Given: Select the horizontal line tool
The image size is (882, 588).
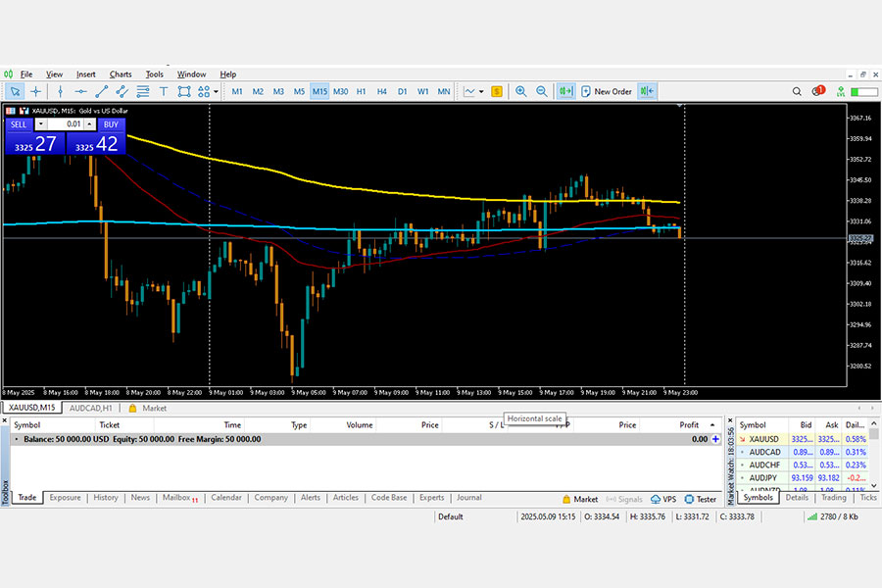Looking at the screenshot, I should point(81,91).
